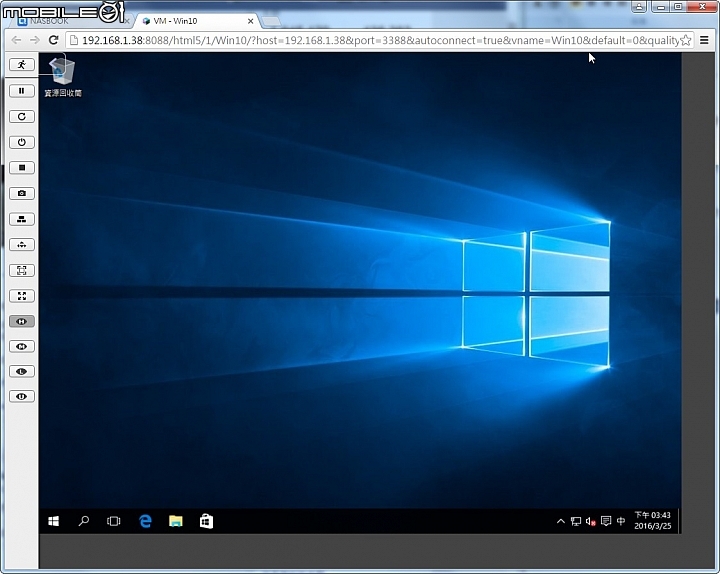The height and width of the screenshot is (574, 720).
Task: Open Windows search magnifier in taskbar
Action: tap(84, 521)
